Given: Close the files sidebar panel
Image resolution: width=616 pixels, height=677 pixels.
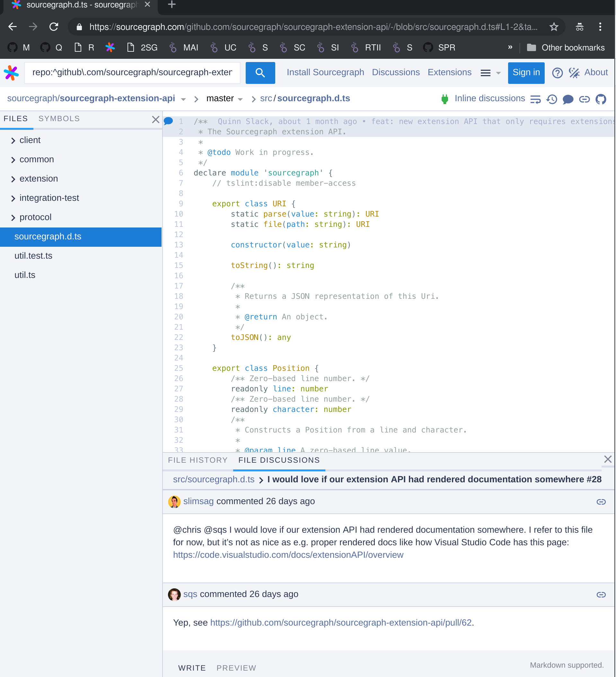Looking at the screenshot, I should [x=155, y=120].
